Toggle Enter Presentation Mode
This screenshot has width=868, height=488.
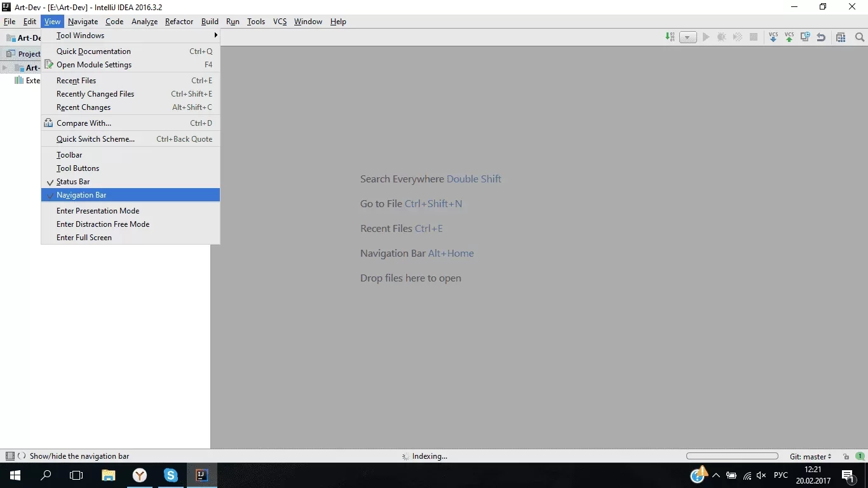tap(130, 211)
